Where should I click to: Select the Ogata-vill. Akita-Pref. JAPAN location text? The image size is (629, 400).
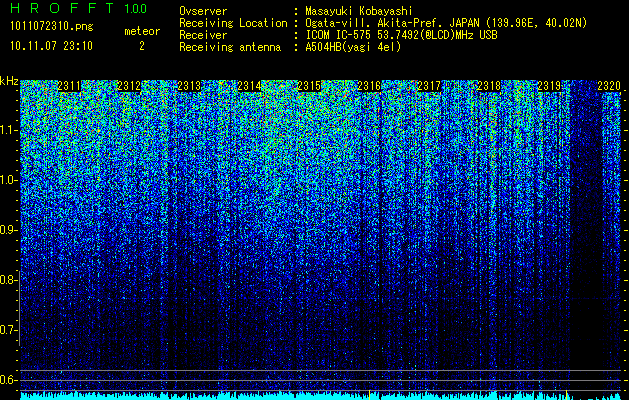click(x=446, y=23)
